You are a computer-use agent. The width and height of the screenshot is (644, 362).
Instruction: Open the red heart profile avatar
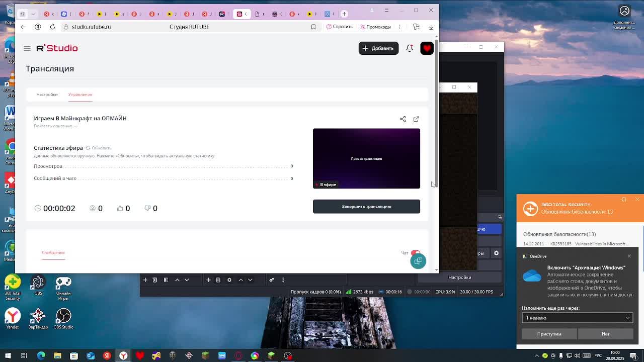pyautogui.click(x=427, y=48)
